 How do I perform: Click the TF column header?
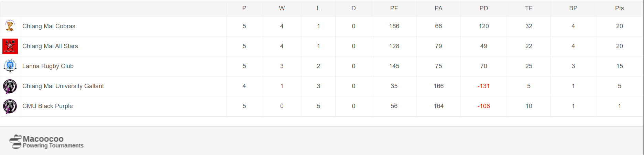coord(528,8)
